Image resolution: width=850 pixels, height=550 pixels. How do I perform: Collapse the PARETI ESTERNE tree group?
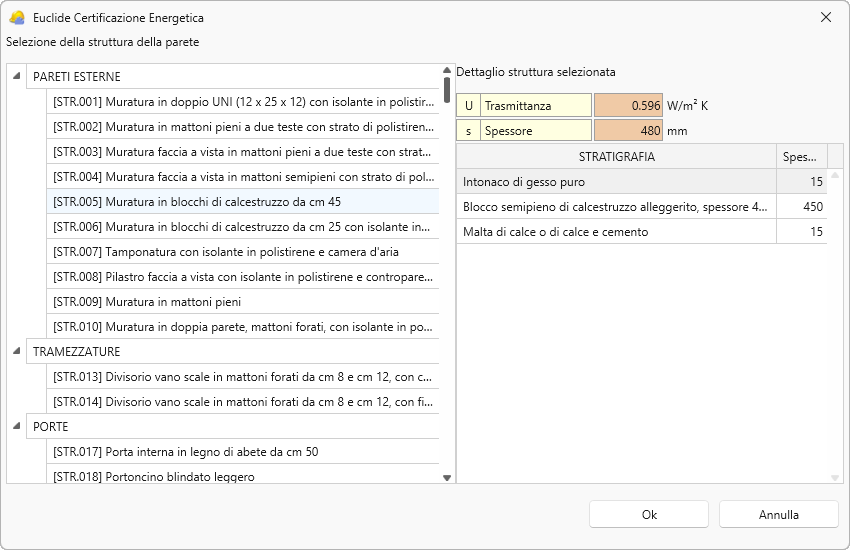[17, 77]
